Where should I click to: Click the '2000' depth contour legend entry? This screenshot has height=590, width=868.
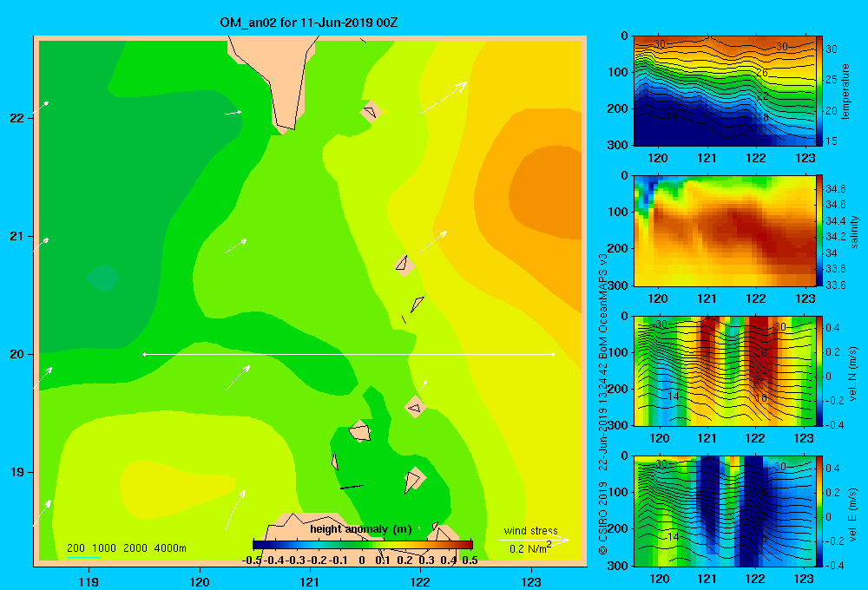135,548
